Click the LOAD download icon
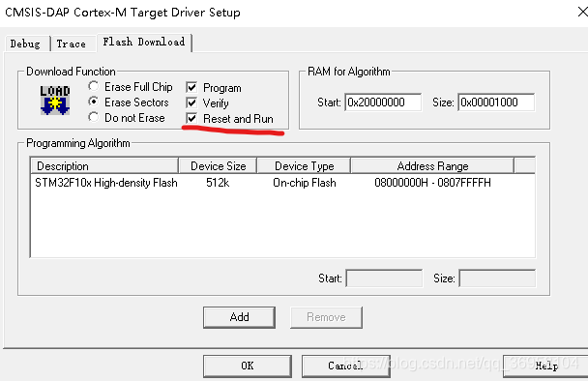This screenshot has width=588, height=381. click(x=55, y=101)
